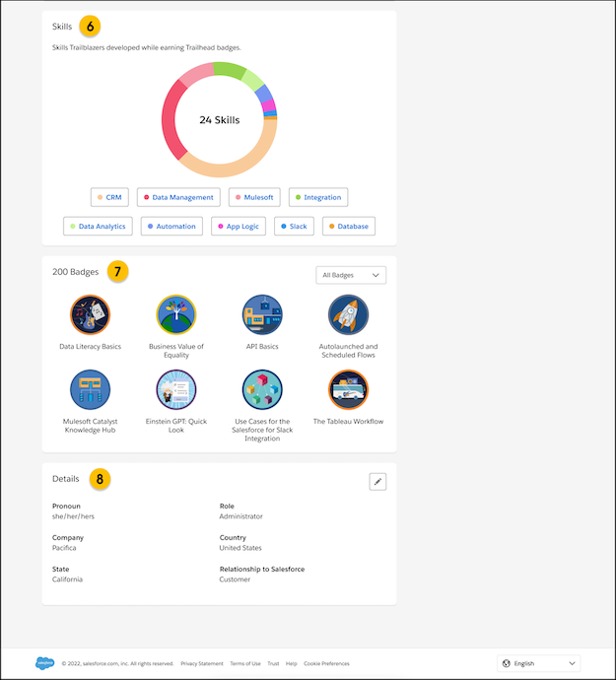Select the Database skill tag
Image resolution: width=616 pixels, height=680 pixels.
349,227
